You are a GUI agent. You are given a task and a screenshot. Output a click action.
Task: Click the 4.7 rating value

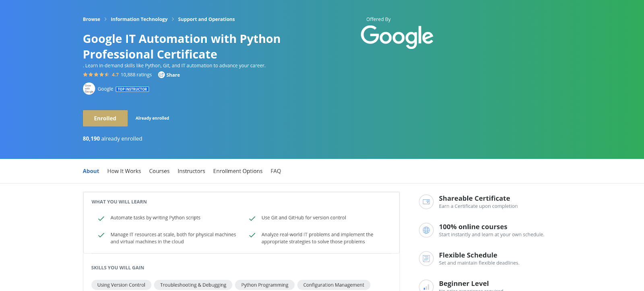pos(115,75)
